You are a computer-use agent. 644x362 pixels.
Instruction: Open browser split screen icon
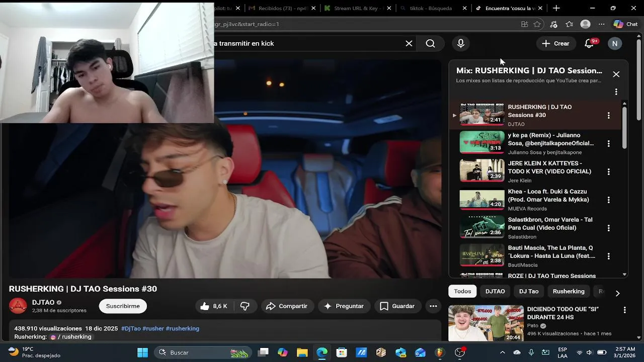[525, 24]
